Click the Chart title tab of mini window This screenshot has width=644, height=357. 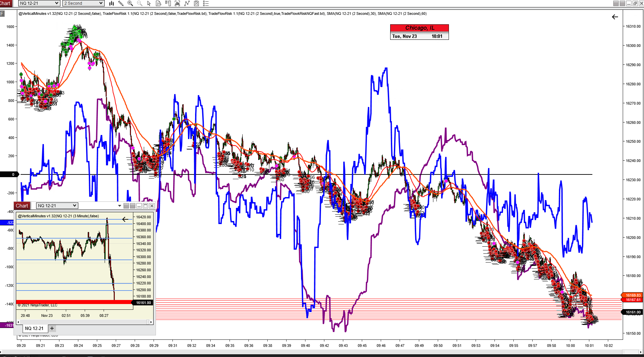point(22,206)
